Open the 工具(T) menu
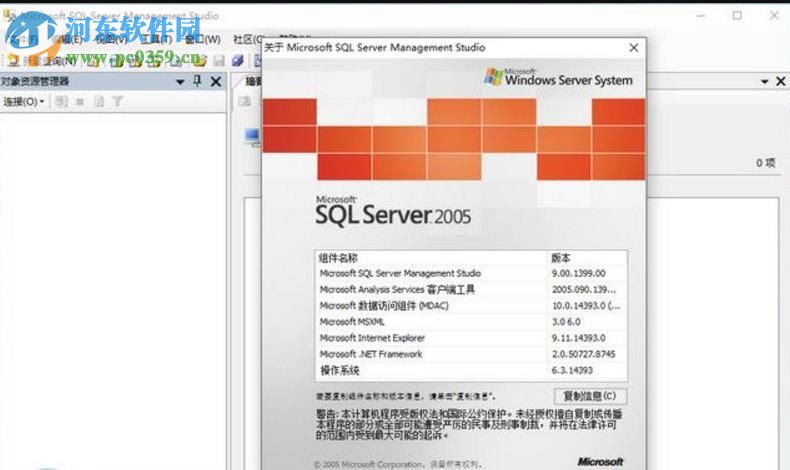 click(x=156, y=39)
